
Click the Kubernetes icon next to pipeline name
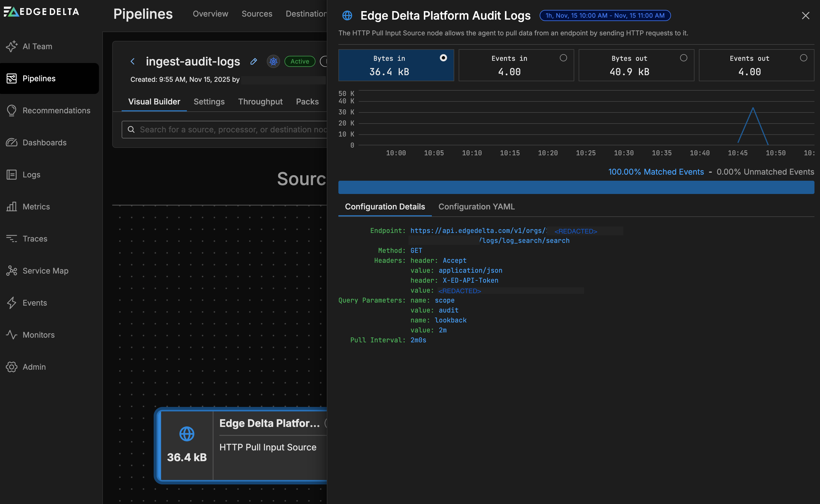tap(273, 61)
